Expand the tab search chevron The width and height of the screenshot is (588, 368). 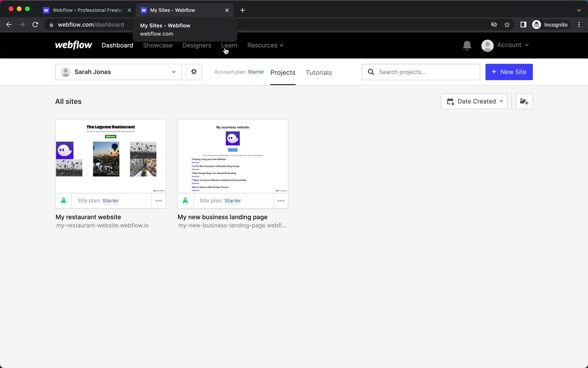579,10
